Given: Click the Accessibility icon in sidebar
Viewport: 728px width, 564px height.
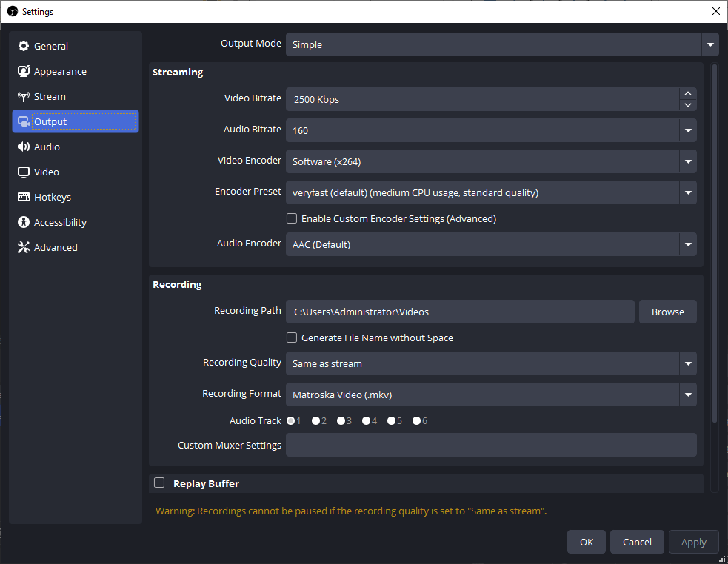Looking at the screenshot, I should 24,222.
